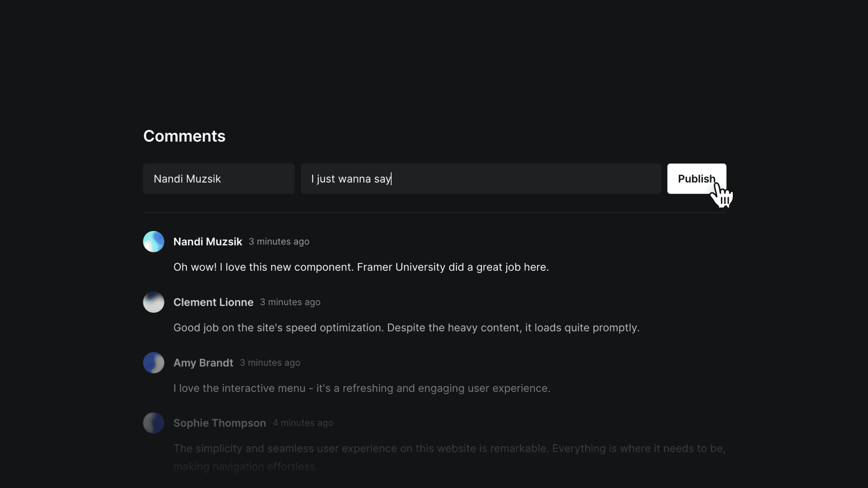
Task: Click the '3 minutes ago' timestamp on Clement's comment
Action: [x=290, y=302]
